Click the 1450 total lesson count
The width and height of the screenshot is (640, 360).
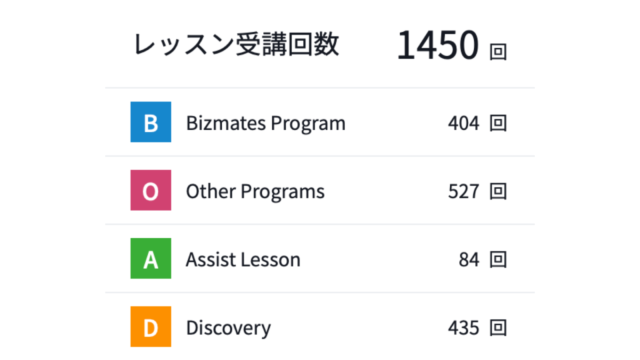pyautogui.click(x=438, y=45)
